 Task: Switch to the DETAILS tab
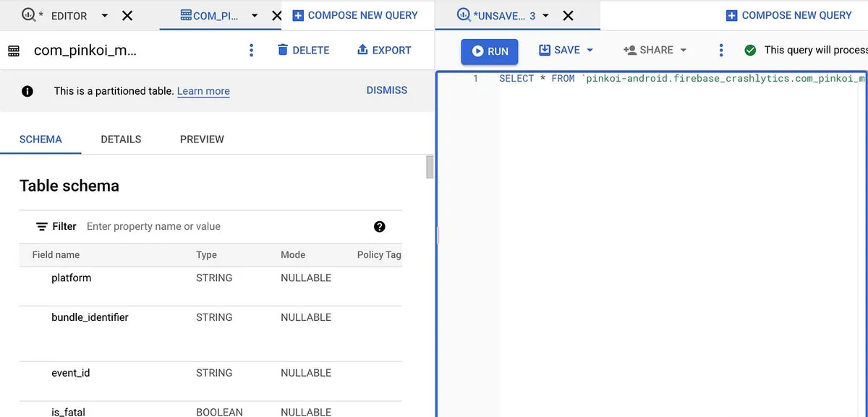[121, 139]
